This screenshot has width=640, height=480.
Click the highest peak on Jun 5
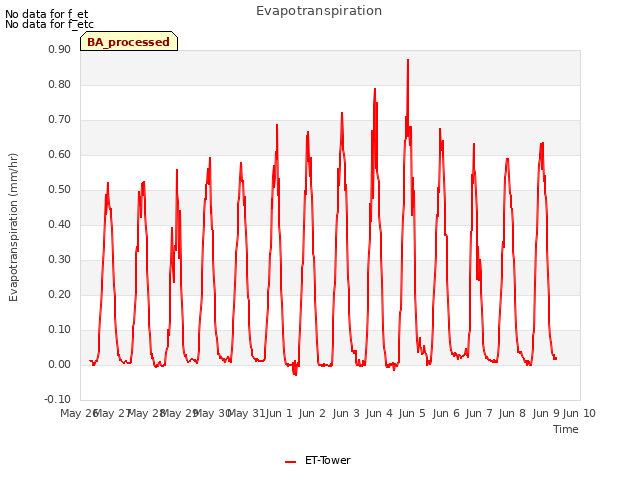[408, 60]
